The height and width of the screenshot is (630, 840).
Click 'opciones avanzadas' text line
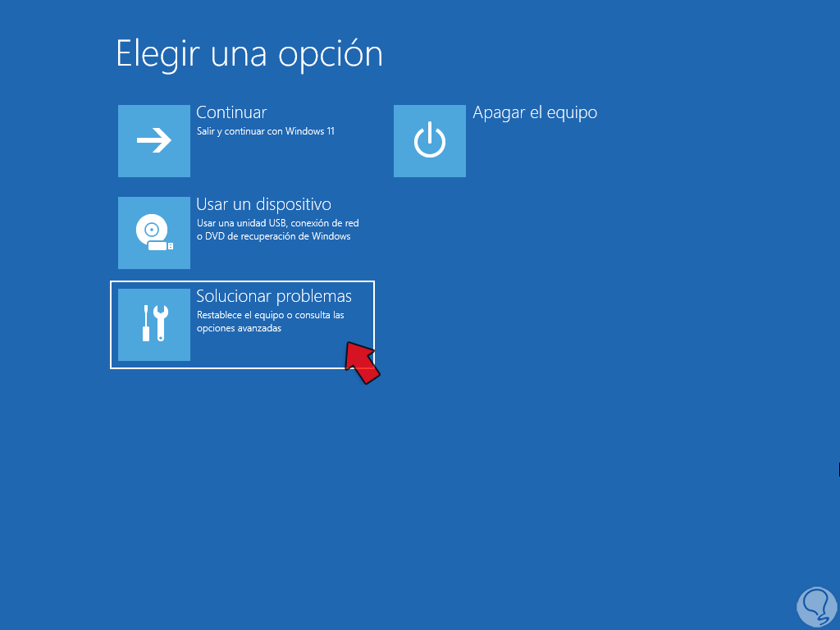[x=239, y=328]
